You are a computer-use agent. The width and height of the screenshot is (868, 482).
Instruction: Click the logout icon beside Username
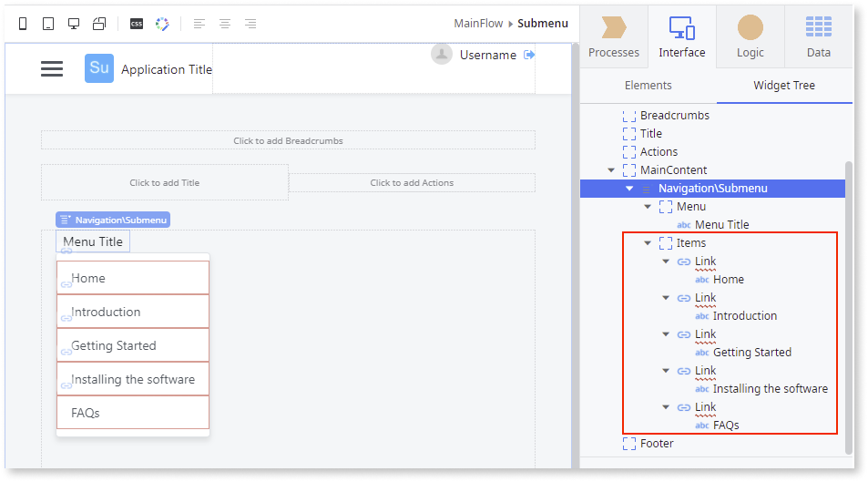[x=529, y=55]
